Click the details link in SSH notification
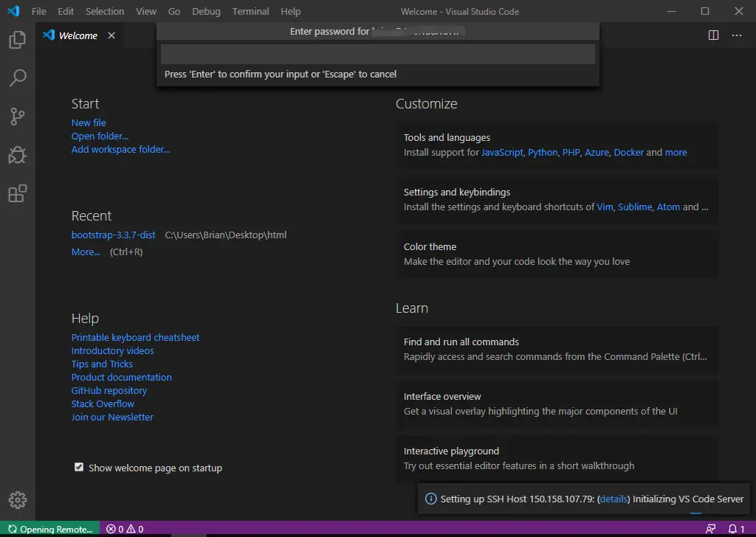 614,499
